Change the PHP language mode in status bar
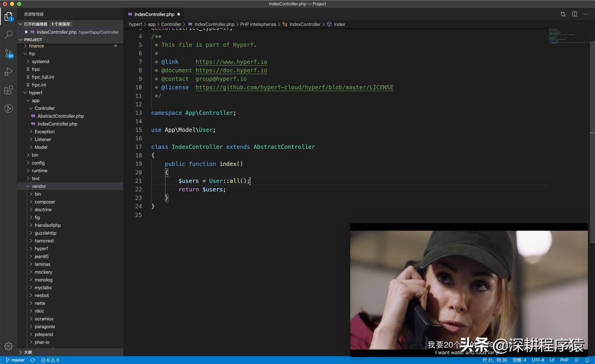 coord(564,360)
